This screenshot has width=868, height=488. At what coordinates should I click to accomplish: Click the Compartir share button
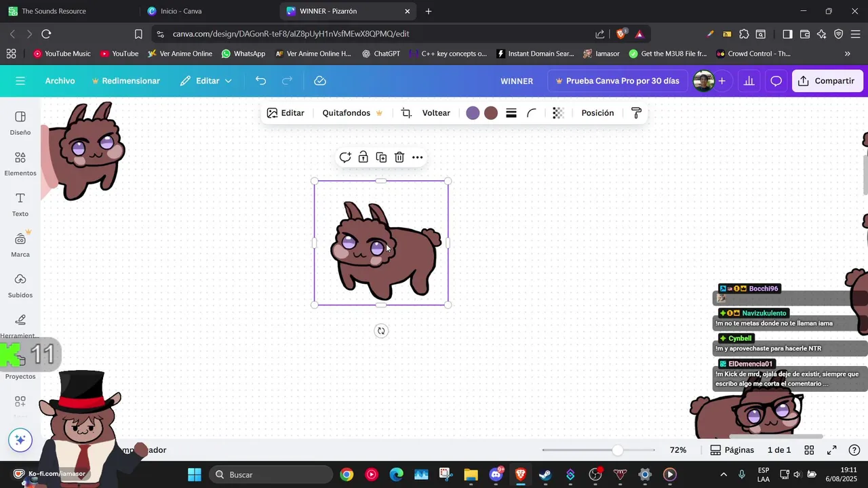(x=827, y=81)
